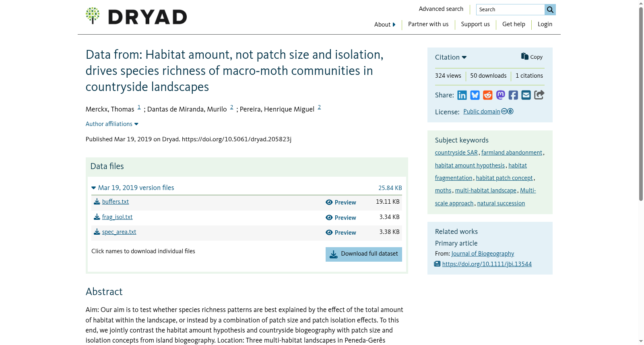Click the Abstract heading
644x345 pixels.
coord(104,292)
